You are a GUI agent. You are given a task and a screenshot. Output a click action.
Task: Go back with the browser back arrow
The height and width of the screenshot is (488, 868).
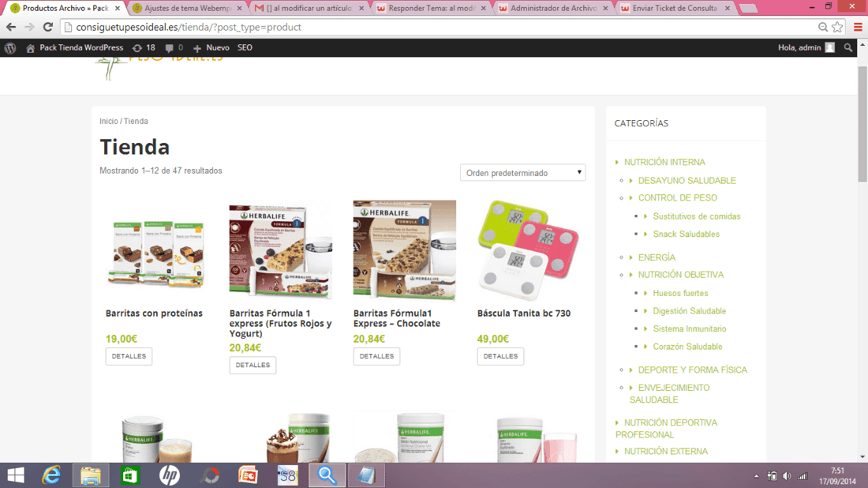11,27
